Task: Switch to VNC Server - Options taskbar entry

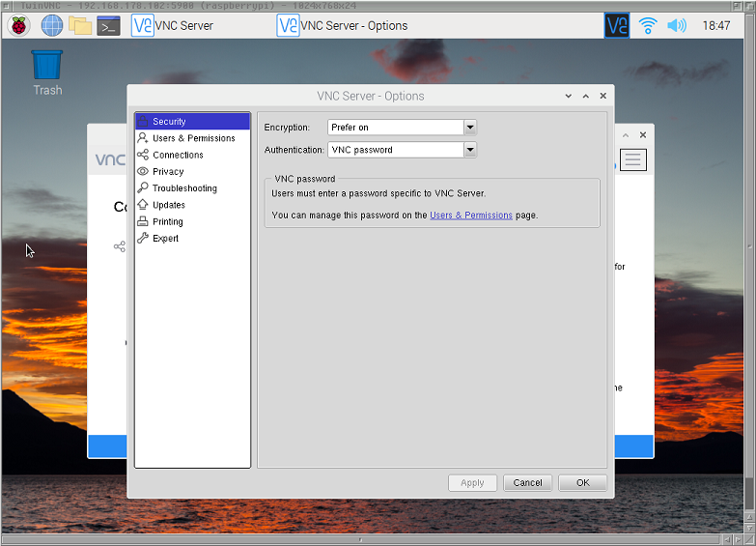Action: [x=343, y=25]
